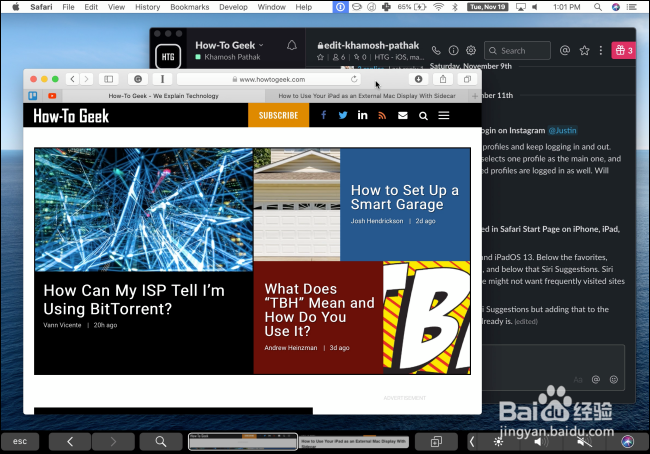
Task: Click the Slack Search field
Action: (x=517, y=51)
